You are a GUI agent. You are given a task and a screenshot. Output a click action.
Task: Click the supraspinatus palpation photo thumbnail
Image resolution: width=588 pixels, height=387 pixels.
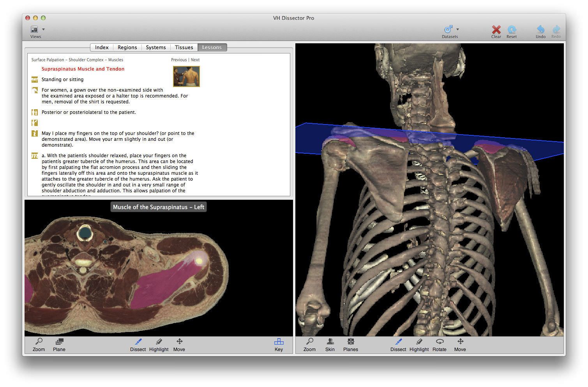pyautogui.click(x=186, y=76)
